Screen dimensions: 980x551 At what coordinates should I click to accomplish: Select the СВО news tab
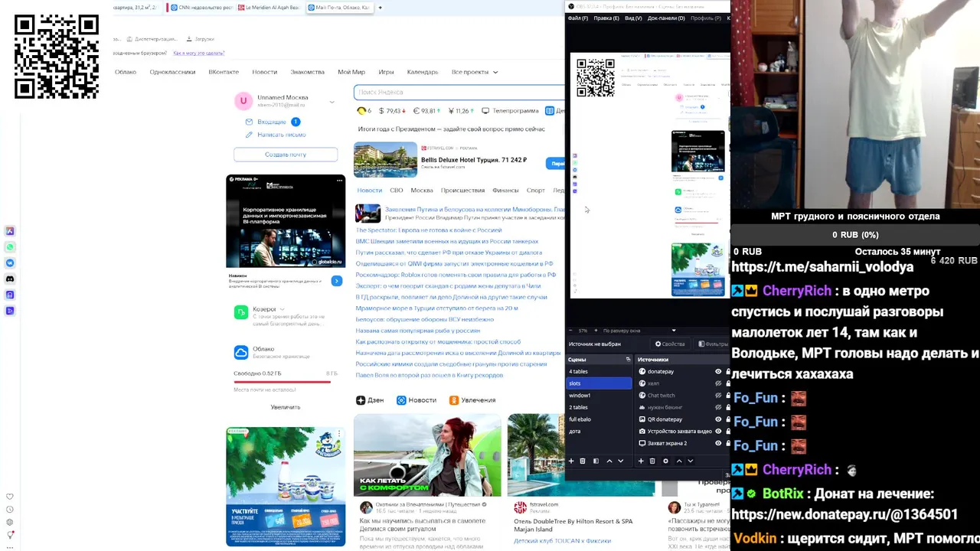[396, 190]
